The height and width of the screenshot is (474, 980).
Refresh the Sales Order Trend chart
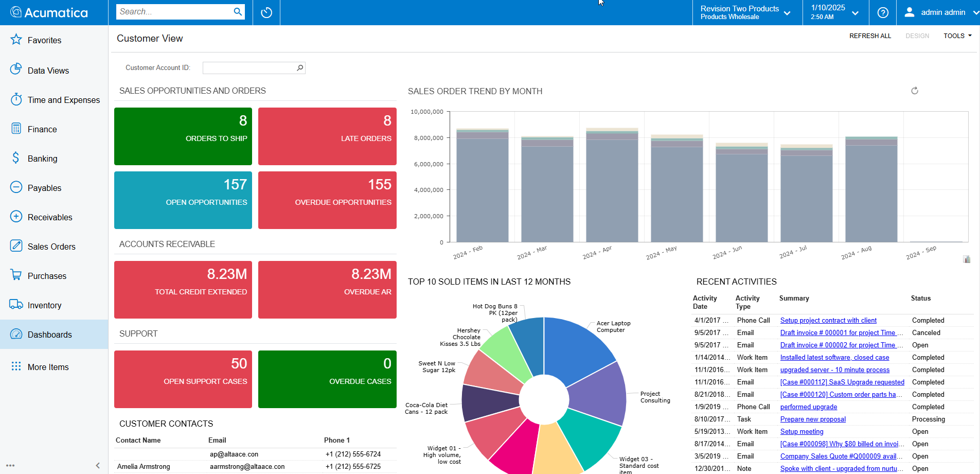915,91
